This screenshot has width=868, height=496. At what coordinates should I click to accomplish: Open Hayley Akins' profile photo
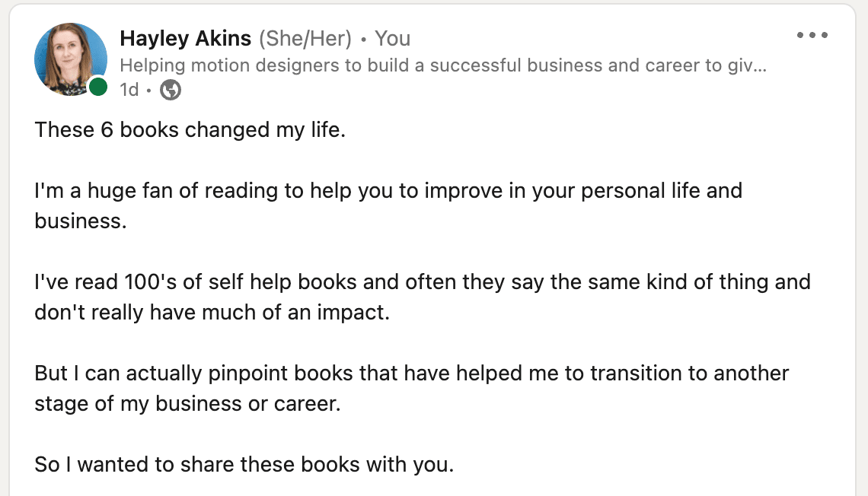(71, 59)
